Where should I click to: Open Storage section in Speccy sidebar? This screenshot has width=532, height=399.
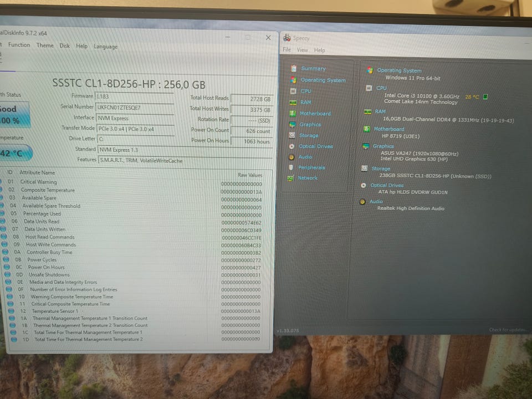(309, 135)
